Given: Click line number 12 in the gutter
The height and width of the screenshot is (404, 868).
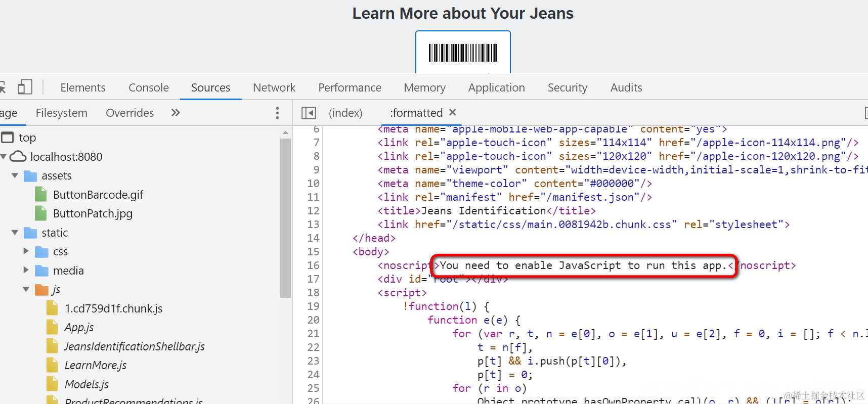Looking at the screenshot, I should [313, 211].
